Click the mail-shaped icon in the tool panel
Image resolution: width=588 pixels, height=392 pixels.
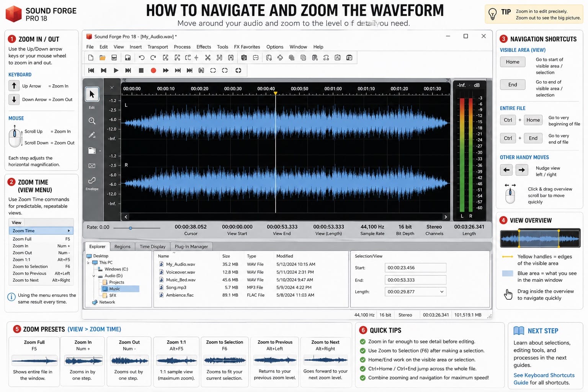pyautogui.click(x=92, y=166)
